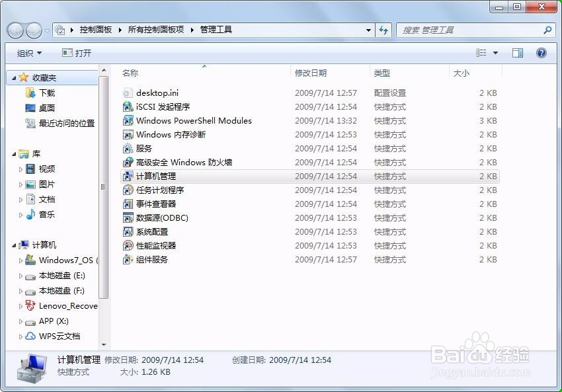Click the 桌面 icon in sidebar
The height and width of the screenshot is (392, 562).
[x=30, y=108]
